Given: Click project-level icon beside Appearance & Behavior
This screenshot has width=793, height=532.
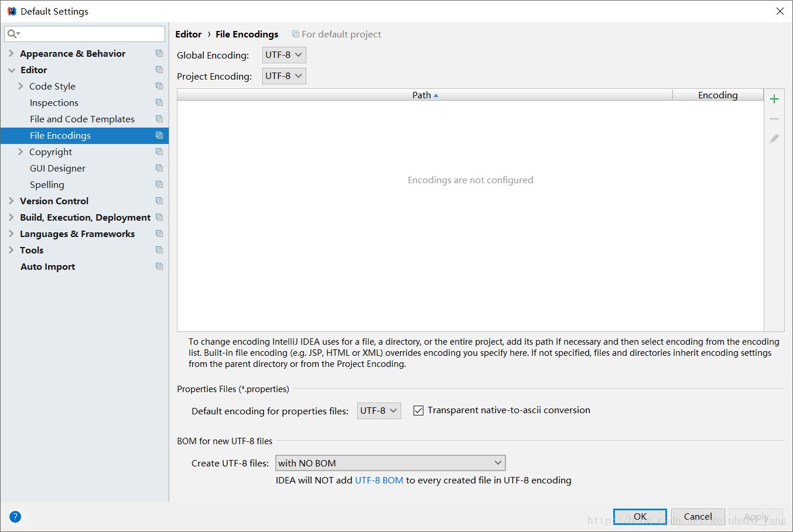Looking at the screenshot, I should point(159,53).
